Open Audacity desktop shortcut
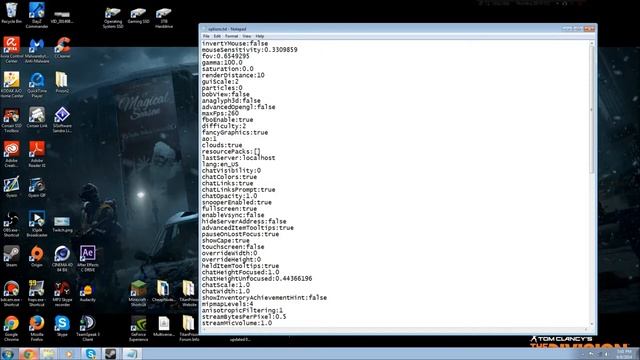The height and width of the screenshot is (360, 640). [88, 291]
